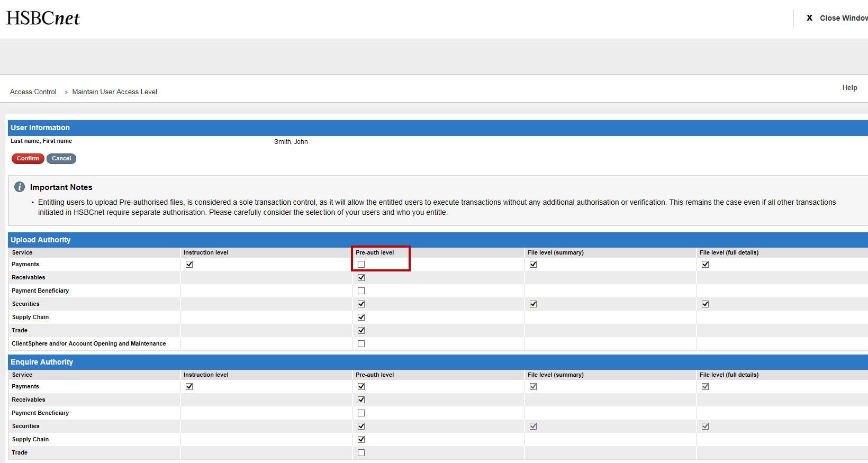Click Enquire Securities File level (full details) checkbox

[x=705, y=426]
